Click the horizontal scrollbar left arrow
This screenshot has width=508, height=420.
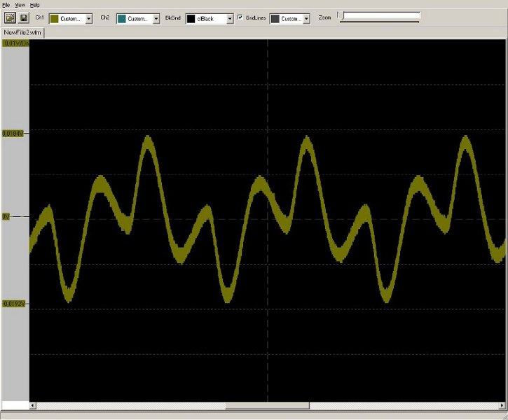(33, 406)
